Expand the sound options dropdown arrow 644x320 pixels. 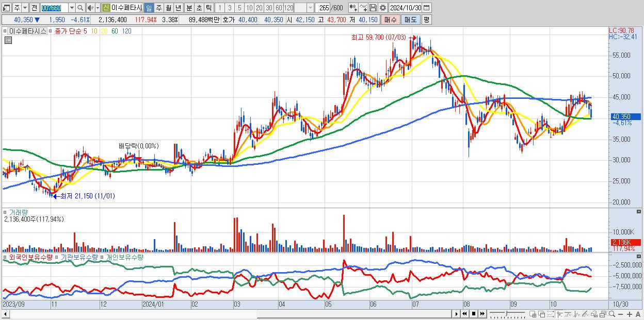[98, 8]
